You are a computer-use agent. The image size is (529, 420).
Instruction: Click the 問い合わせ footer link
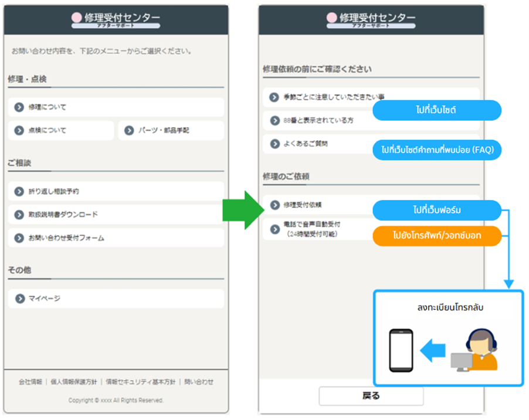(x=199, y=382)
